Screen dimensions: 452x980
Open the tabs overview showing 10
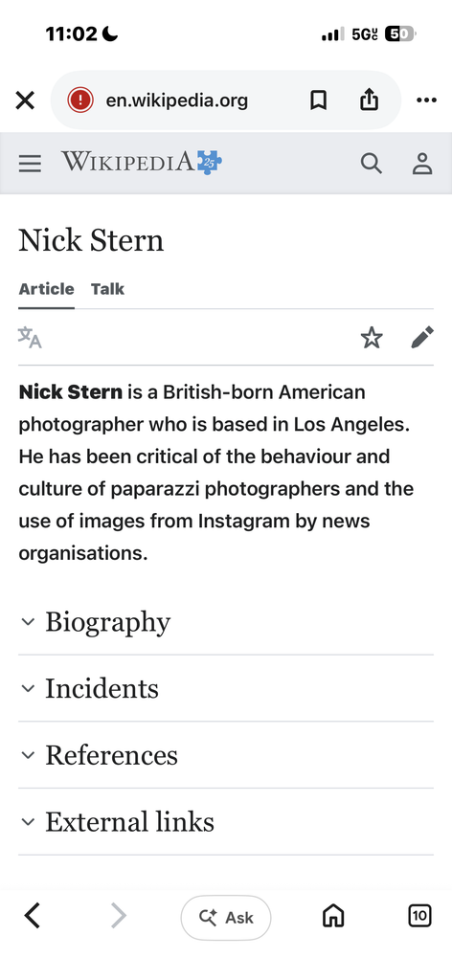[419, 916]
